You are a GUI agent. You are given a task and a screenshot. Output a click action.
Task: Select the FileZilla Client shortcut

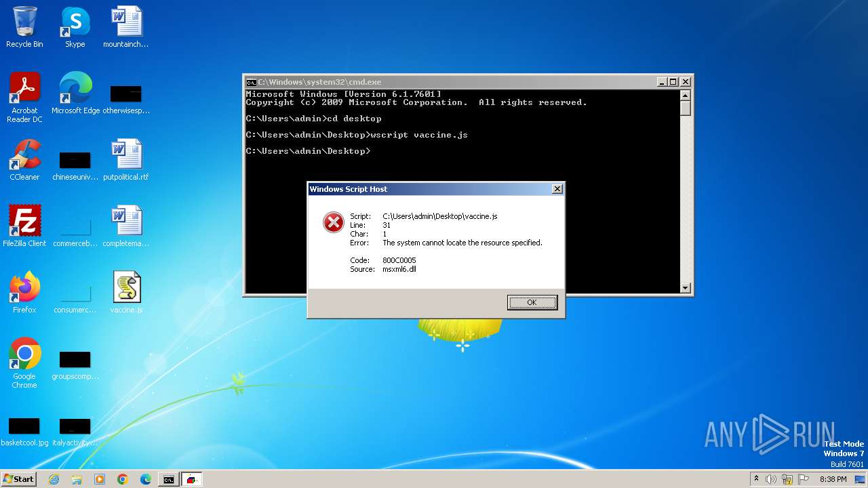24,226
